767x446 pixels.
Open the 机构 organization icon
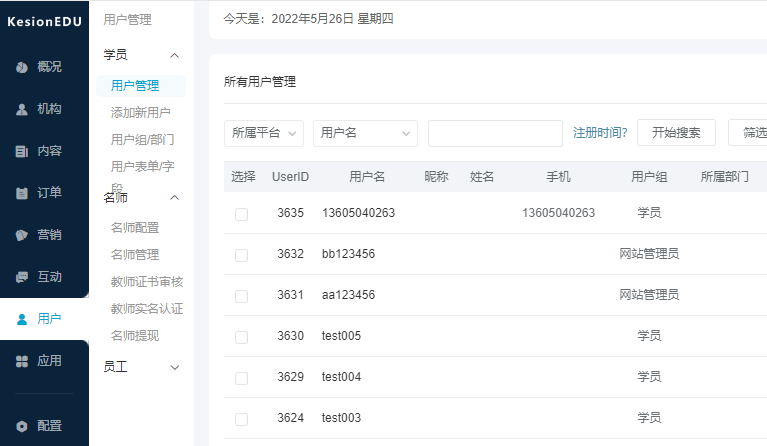coord(22,109)
